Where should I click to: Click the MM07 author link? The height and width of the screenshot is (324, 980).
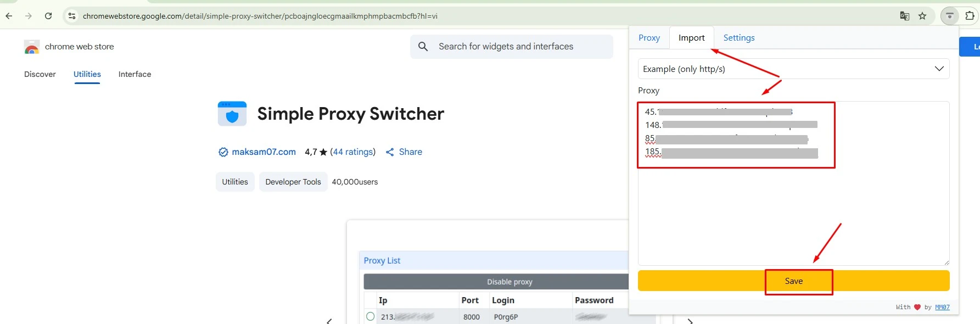[942, 307]
